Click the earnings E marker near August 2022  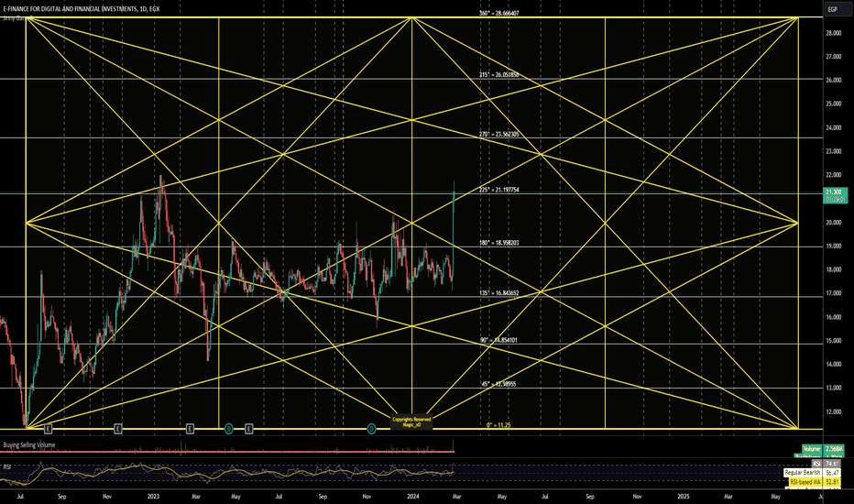point(48,430)
